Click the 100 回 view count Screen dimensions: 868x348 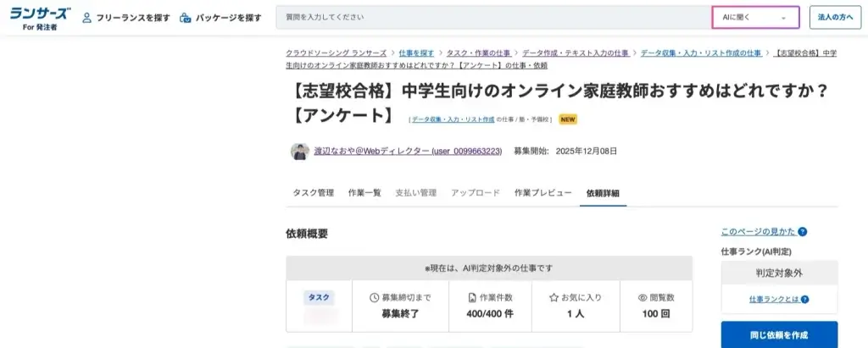coord(656,314)
